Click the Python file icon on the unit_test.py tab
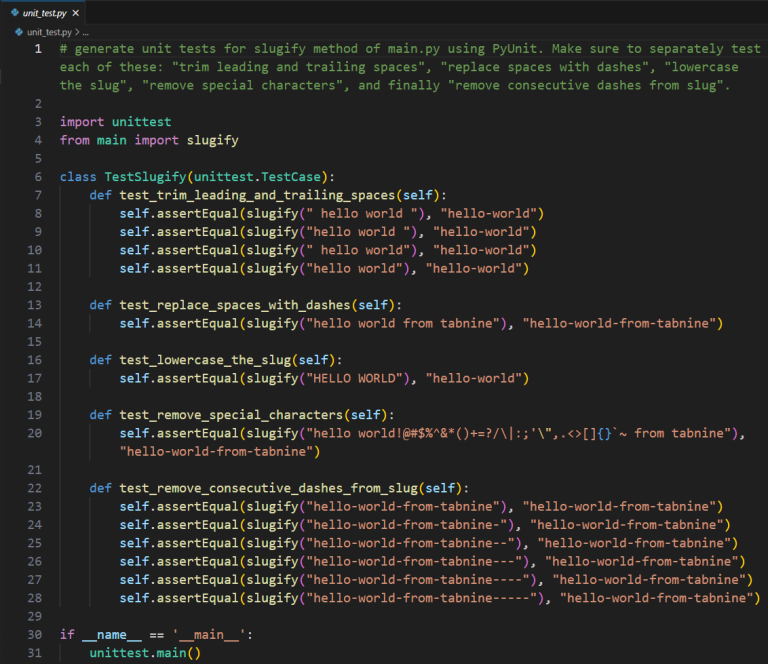 [x=13, y=12]
